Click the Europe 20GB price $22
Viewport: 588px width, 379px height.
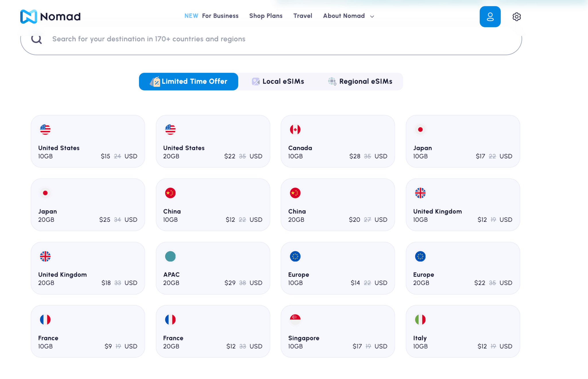(480, 283)
